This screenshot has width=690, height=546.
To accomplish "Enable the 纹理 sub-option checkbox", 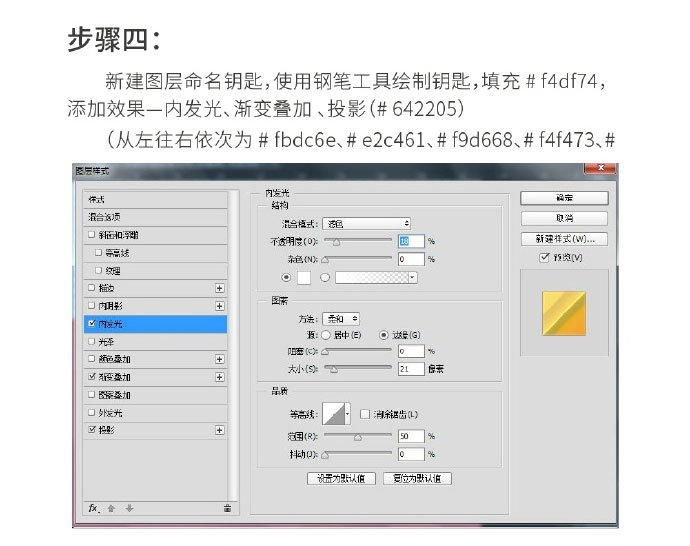I will pyautogui.click(x=99, y=270).
